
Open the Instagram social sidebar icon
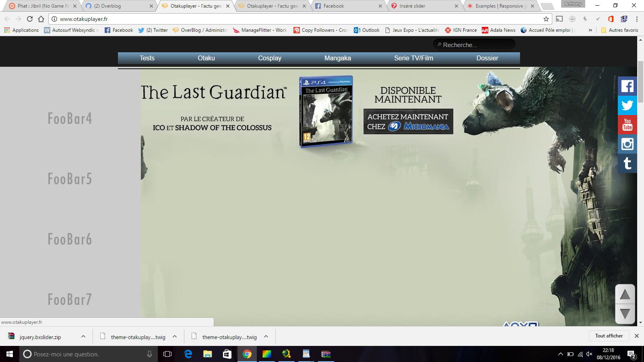point(627,144)
